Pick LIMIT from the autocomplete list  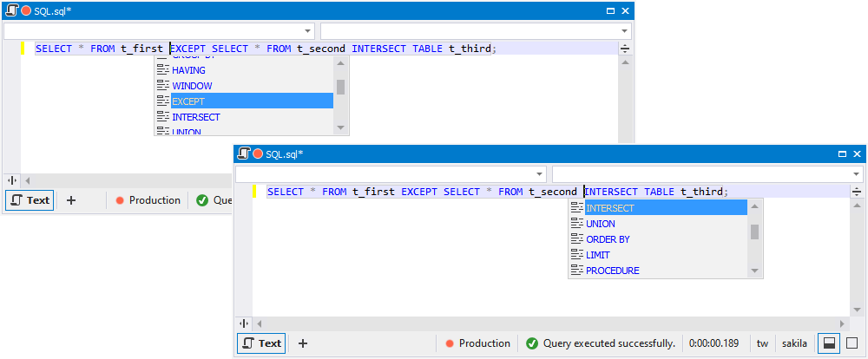[598, 255]
